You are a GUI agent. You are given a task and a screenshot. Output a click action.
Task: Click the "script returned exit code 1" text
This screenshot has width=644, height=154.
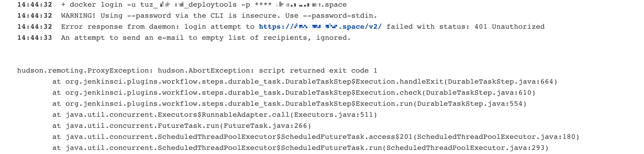click(x=318, y=71)
